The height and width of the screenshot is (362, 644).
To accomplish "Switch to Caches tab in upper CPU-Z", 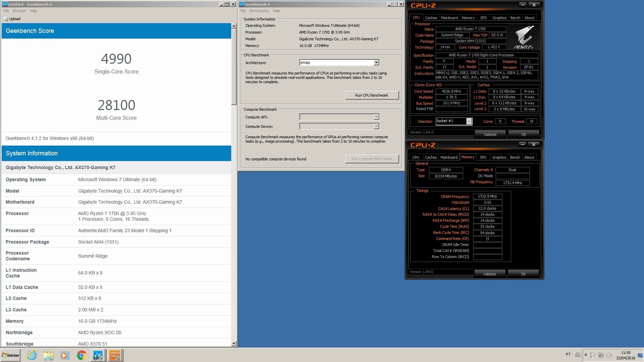I will pyautogui.click(x=431, y=18).
